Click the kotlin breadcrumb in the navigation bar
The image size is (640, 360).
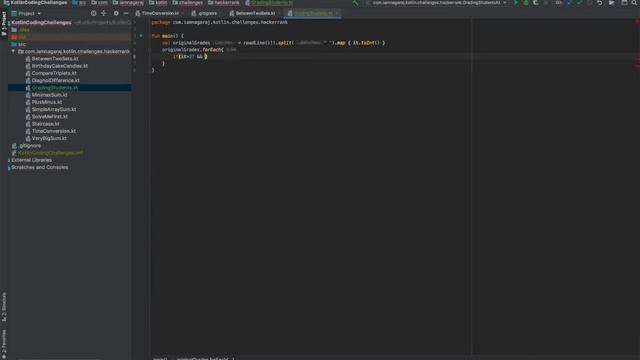158,3
